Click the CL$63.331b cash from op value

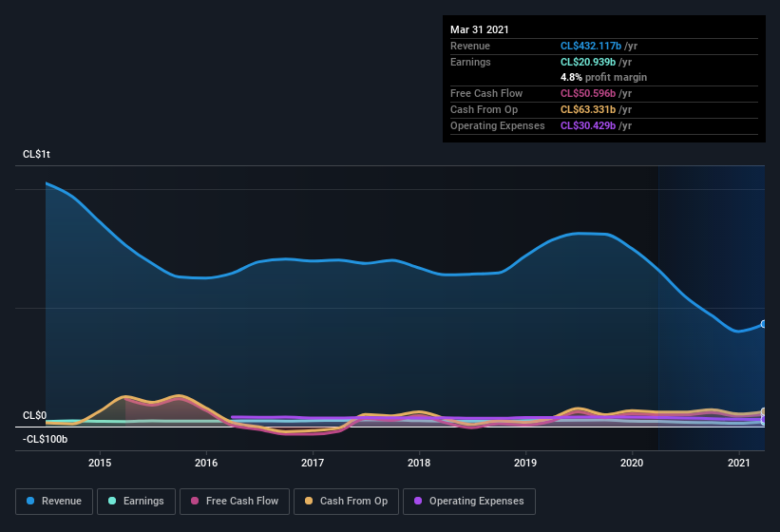click(588, 109)
